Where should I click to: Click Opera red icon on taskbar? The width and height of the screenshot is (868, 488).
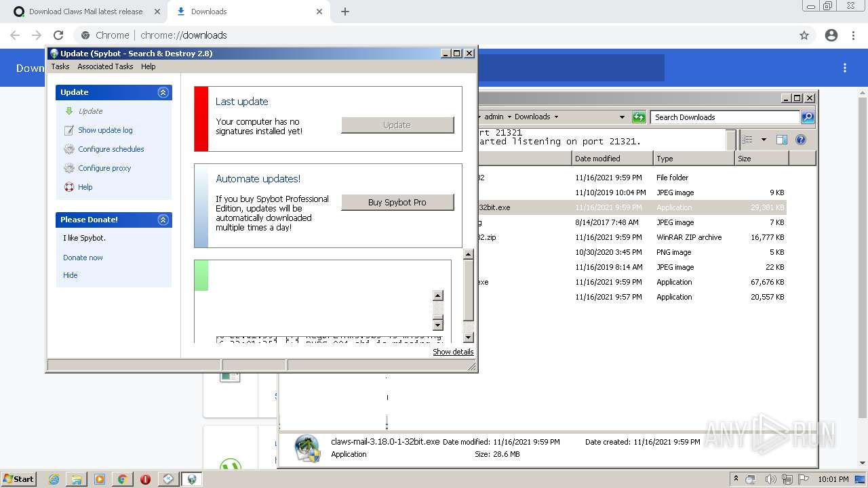pyautogui.click(x=145, y=479)
